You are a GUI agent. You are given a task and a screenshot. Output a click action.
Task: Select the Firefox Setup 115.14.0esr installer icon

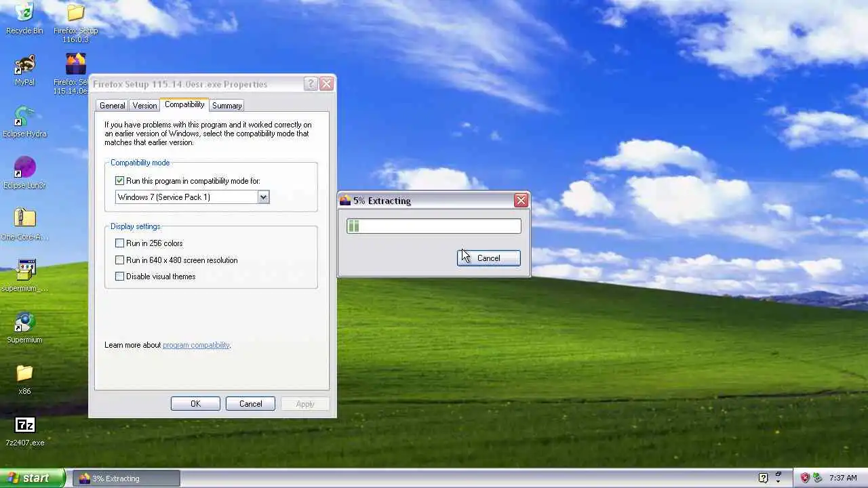coord(76,64)
